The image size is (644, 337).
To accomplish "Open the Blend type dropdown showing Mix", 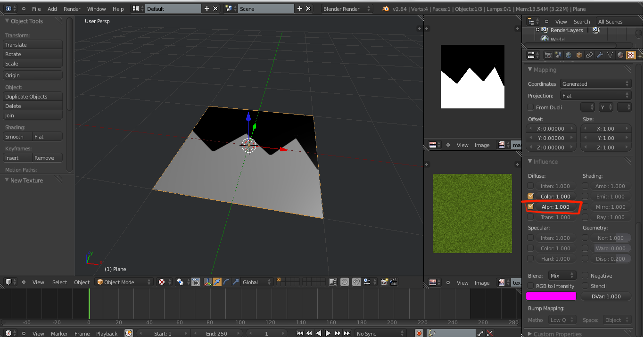I will tap(562, 276).
